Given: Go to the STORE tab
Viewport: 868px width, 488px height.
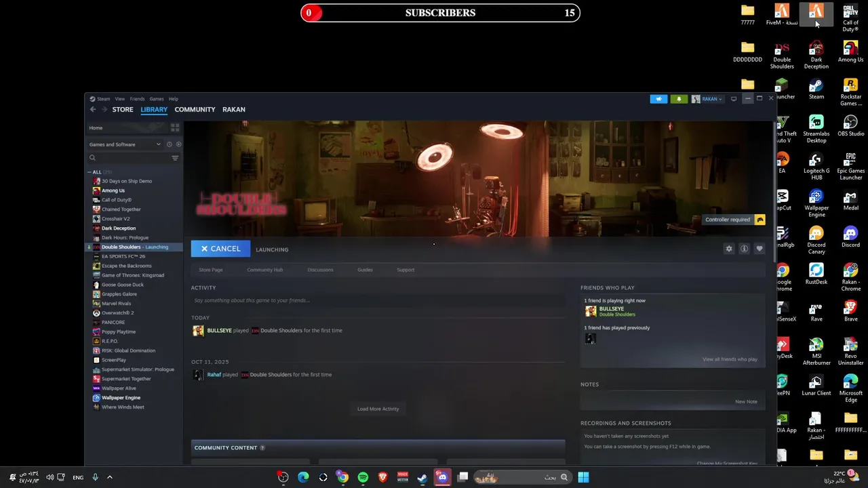Looking at the screenshot, I should click(123, 109).
